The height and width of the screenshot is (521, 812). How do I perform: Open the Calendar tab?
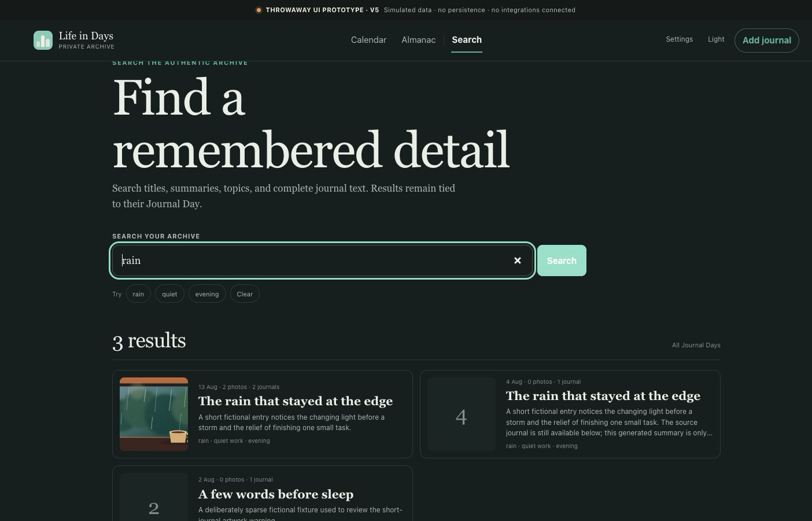click(x=368, y=40)
